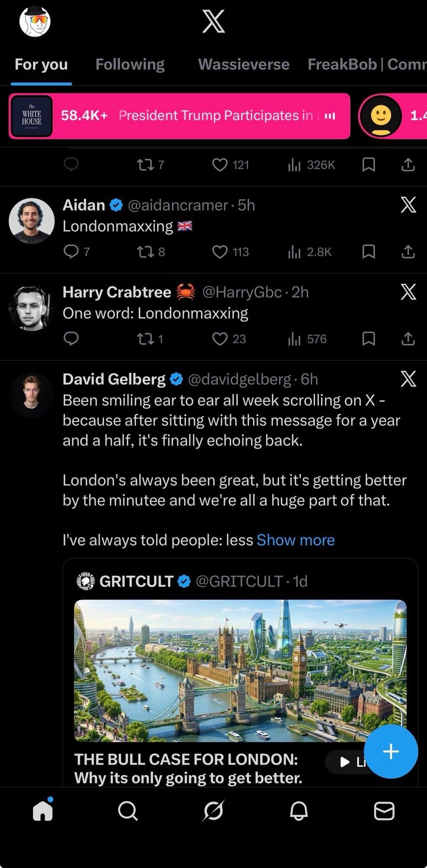Reply to Aidan's Londonmaxxing post
427x868 pixels.
[71, 252]
